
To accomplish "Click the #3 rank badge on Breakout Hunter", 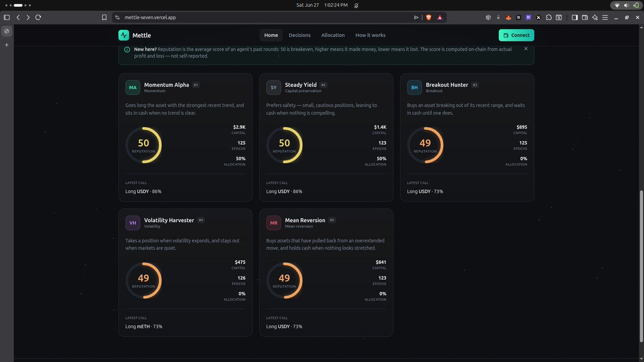I will 475,85.
